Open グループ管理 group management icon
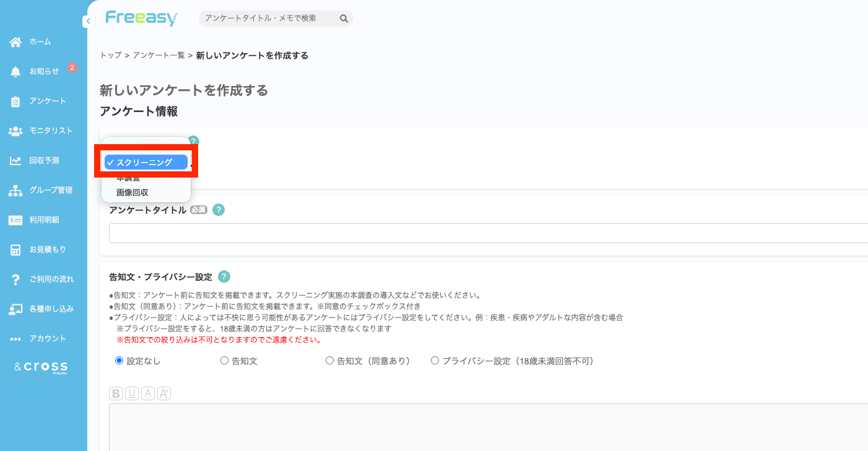 coord(15,190)
